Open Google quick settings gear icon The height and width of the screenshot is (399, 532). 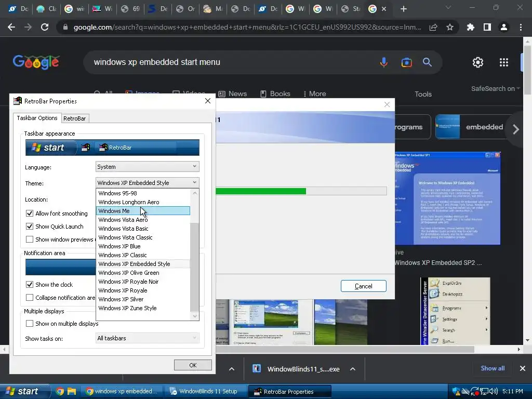[478, 62]
